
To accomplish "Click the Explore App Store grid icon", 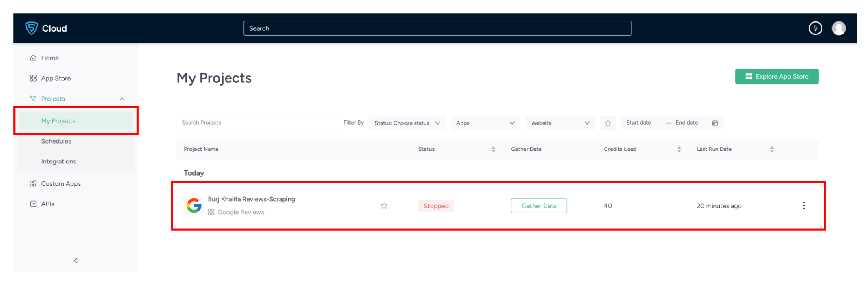I will pos(749,76).
